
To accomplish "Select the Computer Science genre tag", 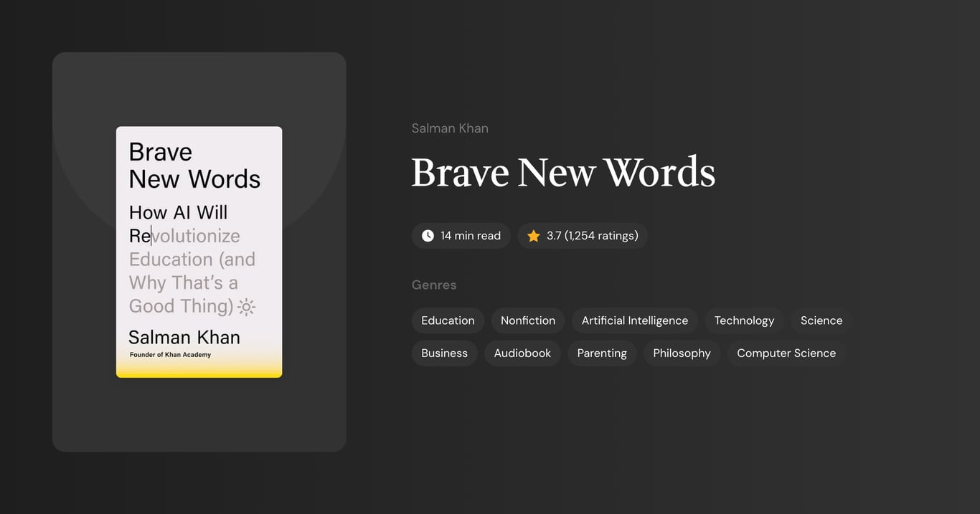I will [786, 353].
